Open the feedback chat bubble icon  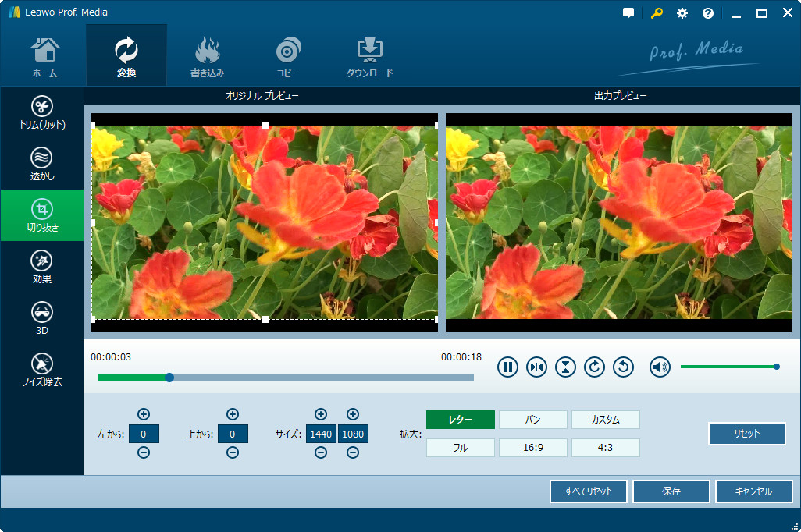point(628,13)
